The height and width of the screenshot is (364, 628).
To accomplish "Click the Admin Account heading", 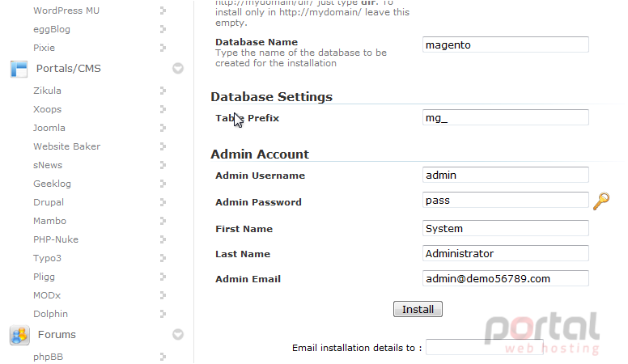I will (260, 154).
